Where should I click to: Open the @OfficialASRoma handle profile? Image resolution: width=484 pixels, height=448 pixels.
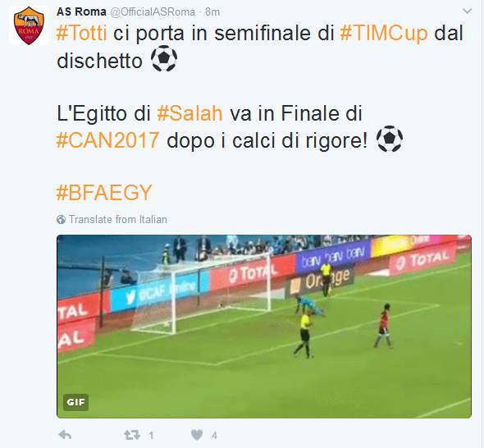[153, 12]
